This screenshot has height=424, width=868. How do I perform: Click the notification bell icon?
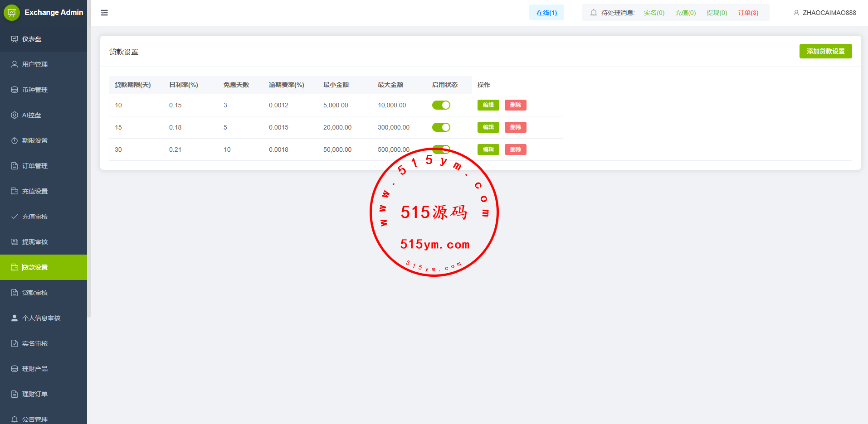593,13
